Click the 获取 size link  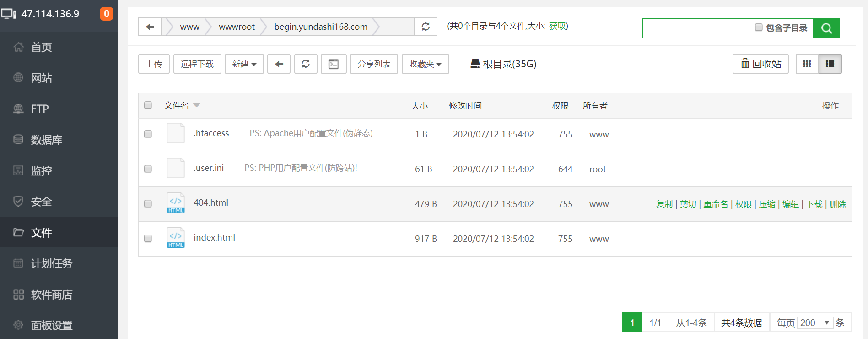[x=557, y=26]
